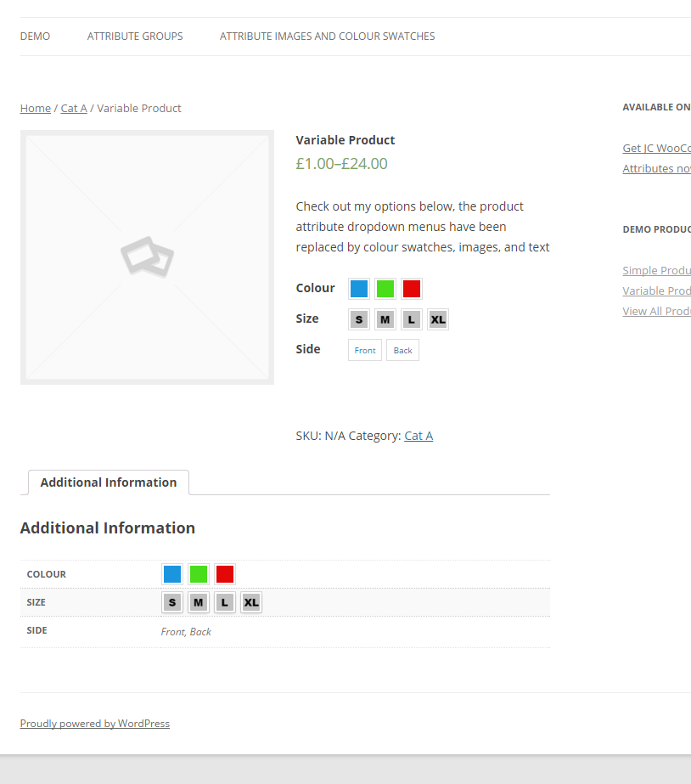This screenshot has width=691, height=784.
Task: Open Cat A breadcrumb link
Action: coord(74,108)
